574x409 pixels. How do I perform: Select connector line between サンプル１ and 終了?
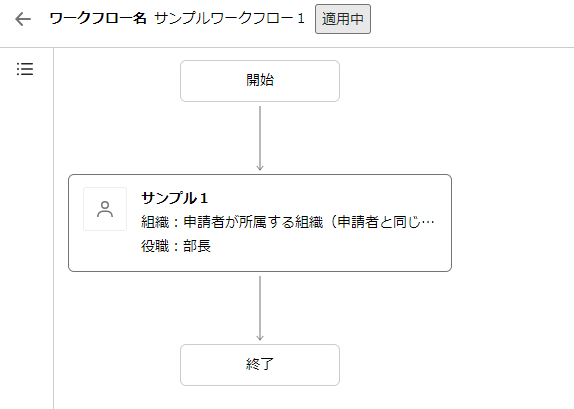point(260,308)
